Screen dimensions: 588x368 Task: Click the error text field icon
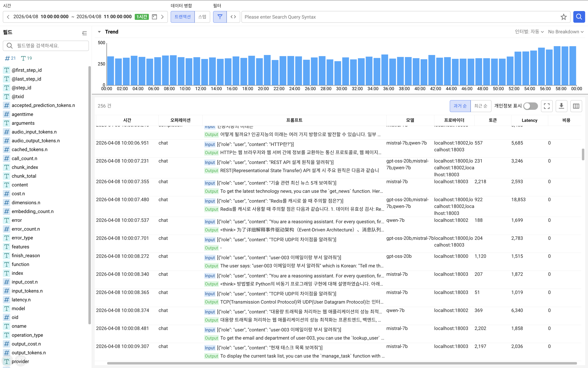[7, 220]
